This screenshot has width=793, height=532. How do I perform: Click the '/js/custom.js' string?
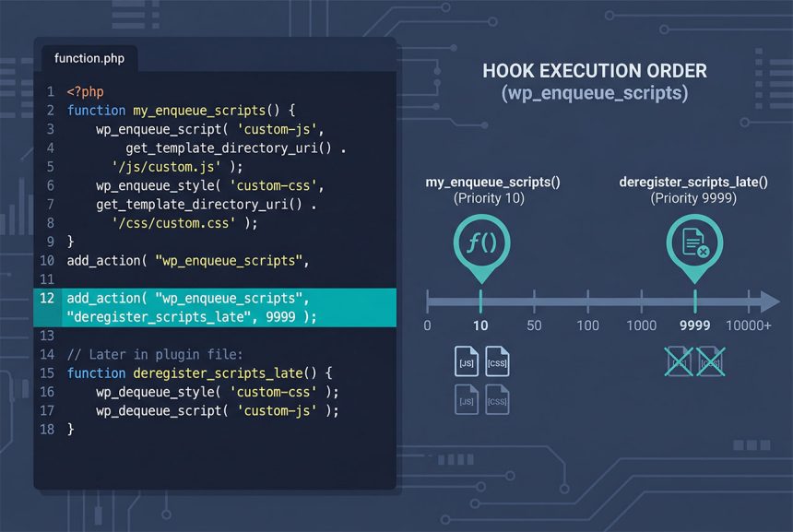(166, 166)
